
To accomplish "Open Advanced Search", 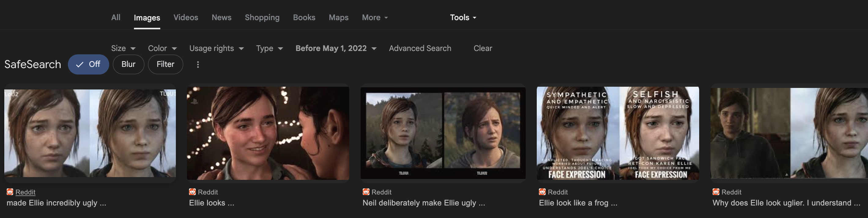I will 420,49.
